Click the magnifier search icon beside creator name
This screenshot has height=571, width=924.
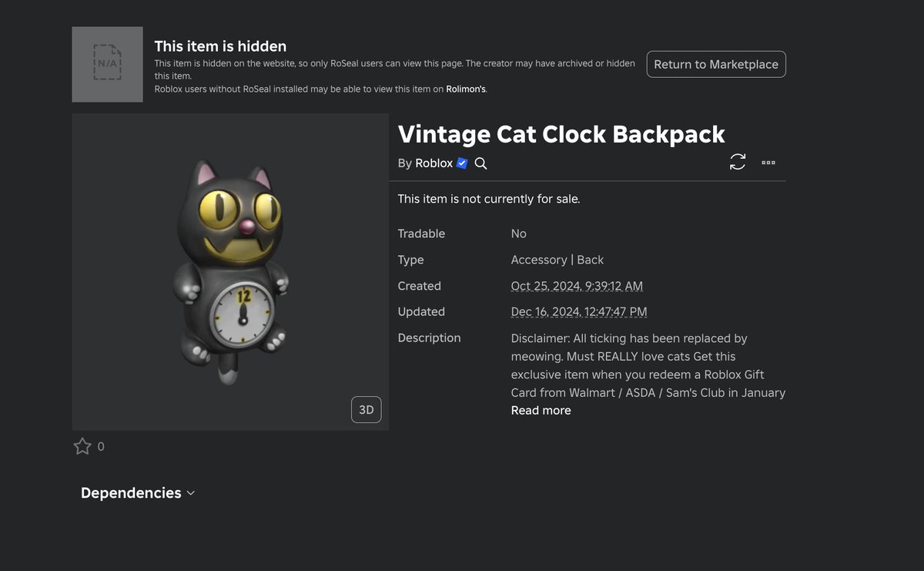tap(480, 163)
